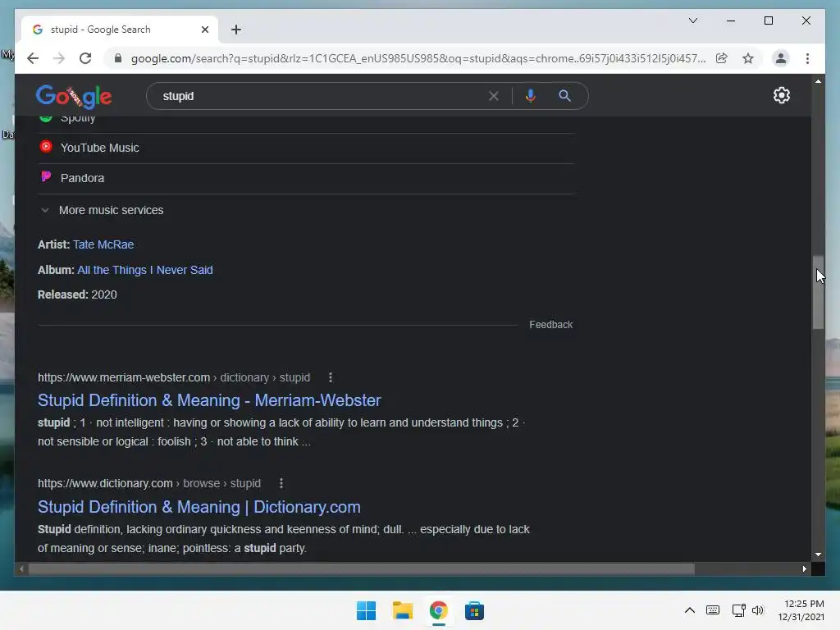Show hidden system tray icons
Viewport: 840px width, 630px height.
click(689, 610)
